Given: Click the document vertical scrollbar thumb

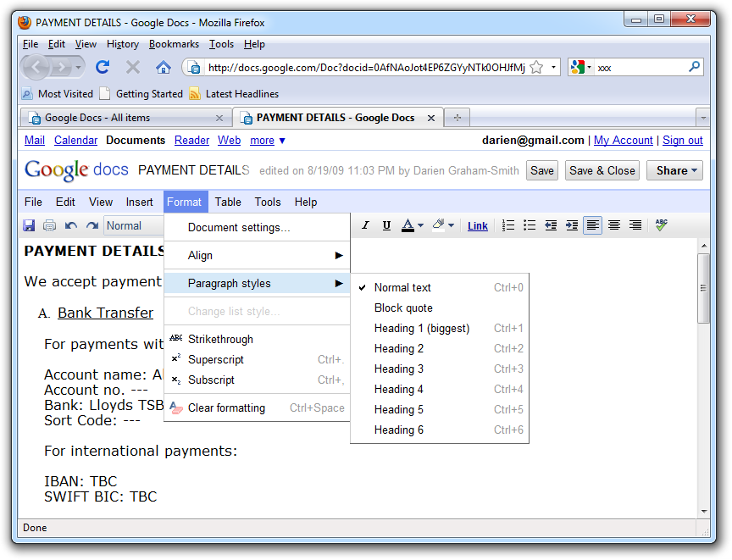Looking at the screenshot, I should (x=703, y=288).
